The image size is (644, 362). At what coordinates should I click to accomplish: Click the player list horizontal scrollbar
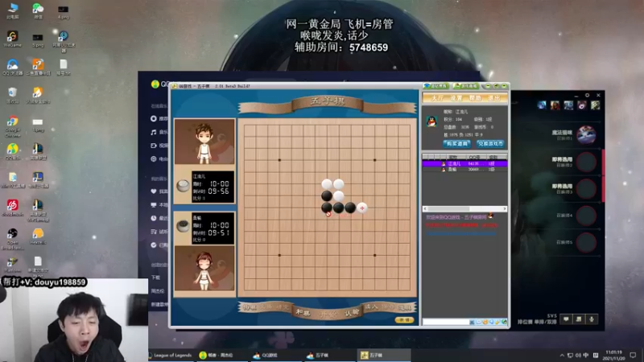(464, 209)
